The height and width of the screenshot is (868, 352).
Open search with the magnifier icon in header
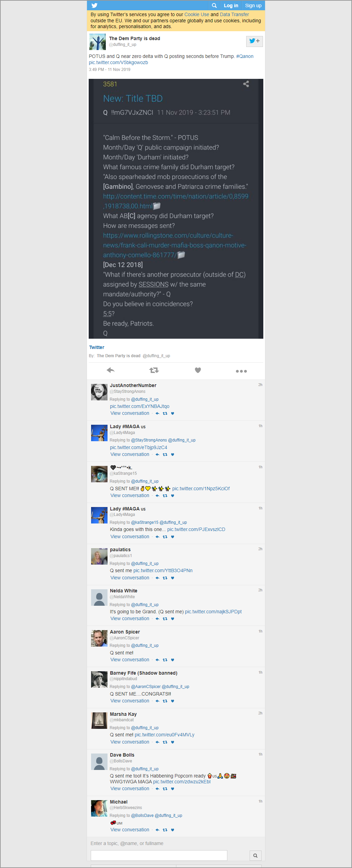click(x=214, y=5)
